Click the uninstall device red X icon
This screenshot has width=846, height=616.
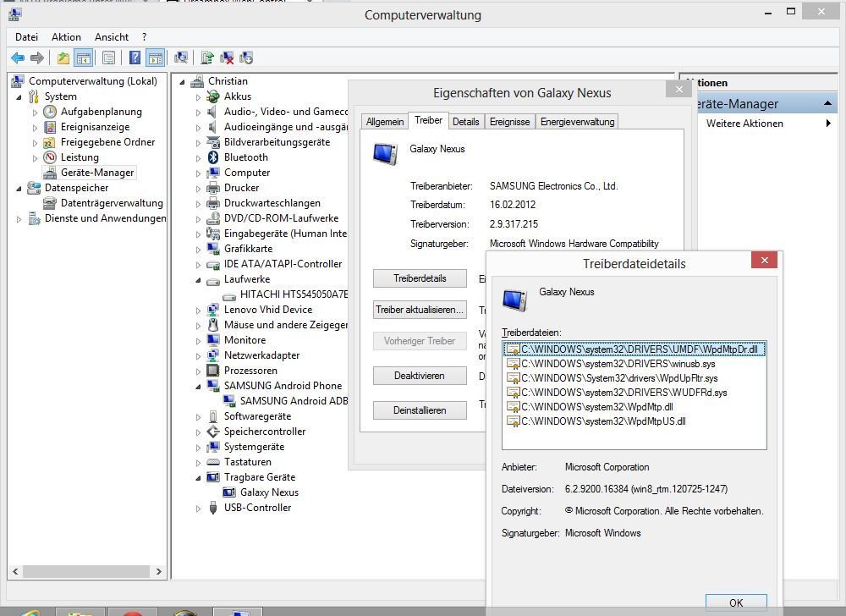click(x=227, y=58)
